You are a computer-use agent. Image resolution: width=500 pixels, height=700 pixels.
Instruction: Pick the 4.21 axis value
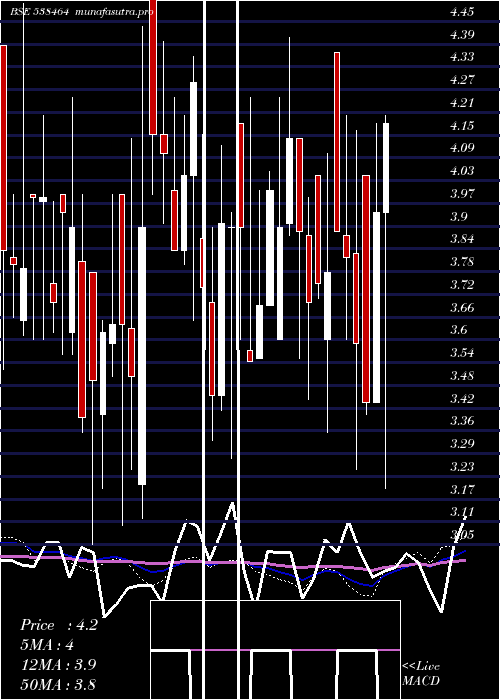pyautogui.click(x=462, y=103)
